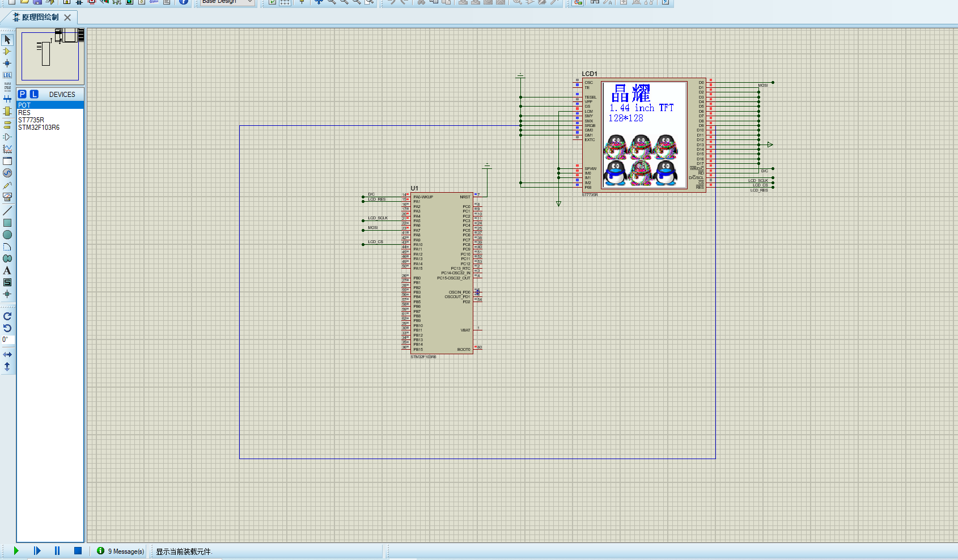
Task: Select the Active popup mode tool
Action: [7, 161]
